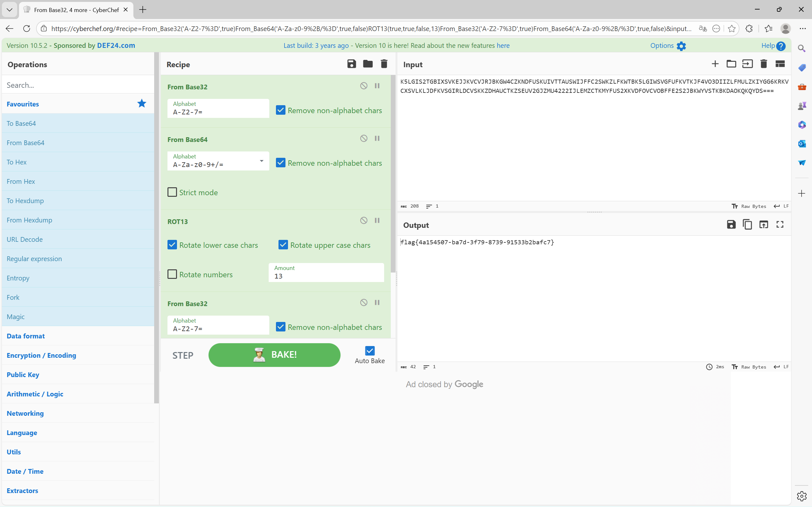Open the DEF24.com sponsor link

click(x=116, y=46)
